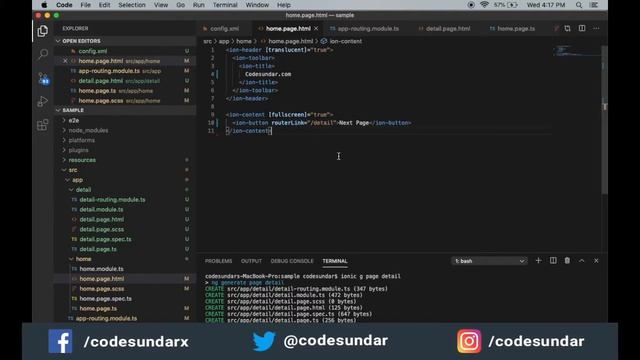Open the PROBLEMS panel tab
Screen dimensions: 640x360
tap(218, 261)
